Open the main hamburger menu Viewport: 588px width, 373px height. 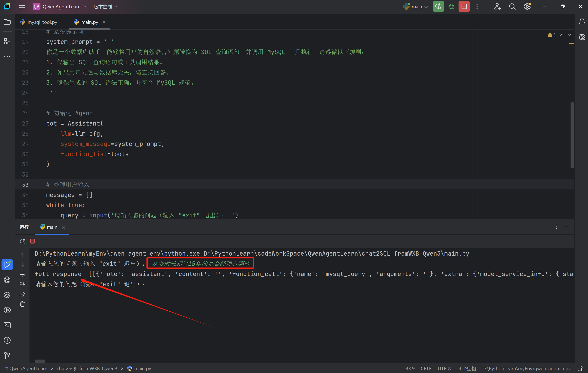22,7
